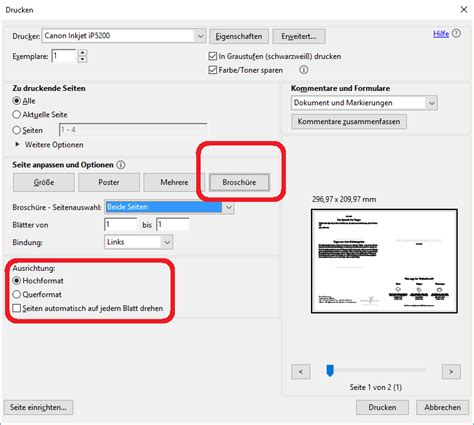Image resolution: width=474 pixels, height=425 pixels.
Task: Click the Seiten range field
Action: pos(133,130)
